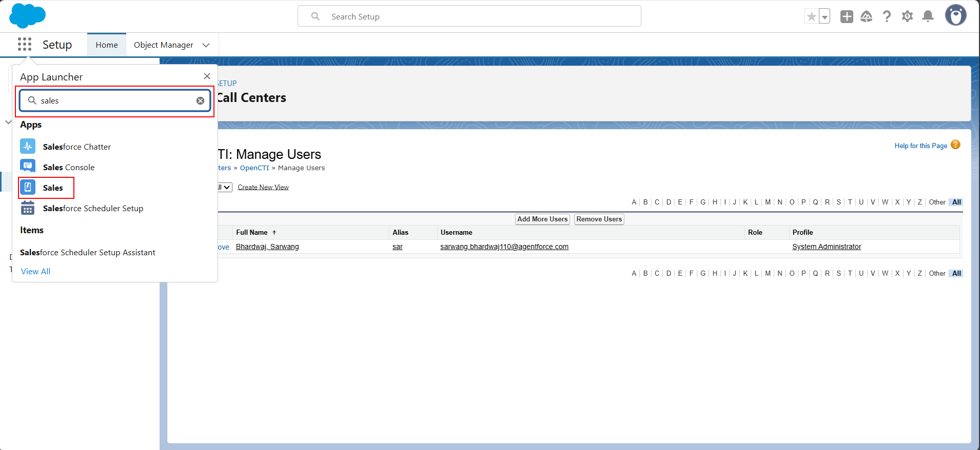Screen dimensions: 980x450
Task: Click the Add More Users button
Action: point(542,219)
